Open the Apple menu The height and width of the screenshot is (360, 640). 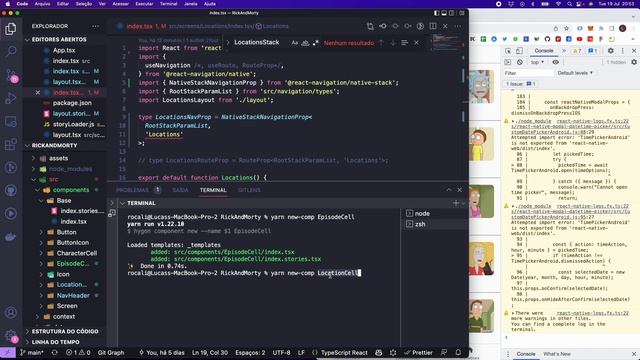tap(7, 4)
